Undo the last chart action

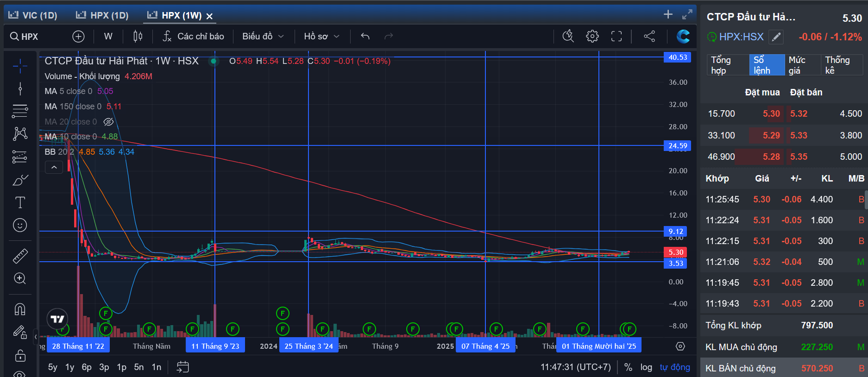(365, 36)
